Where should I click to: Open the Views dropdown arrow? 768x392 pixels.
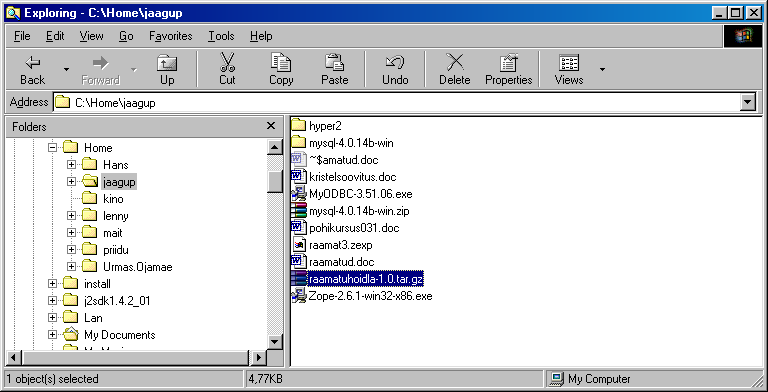tap(602, 70)
